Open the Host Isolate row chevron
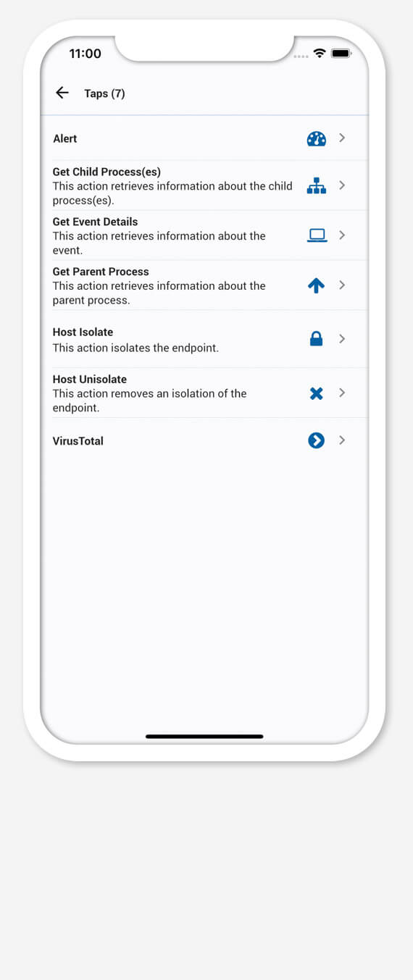The width and height of the screenshot is (413, 980). 342,338
